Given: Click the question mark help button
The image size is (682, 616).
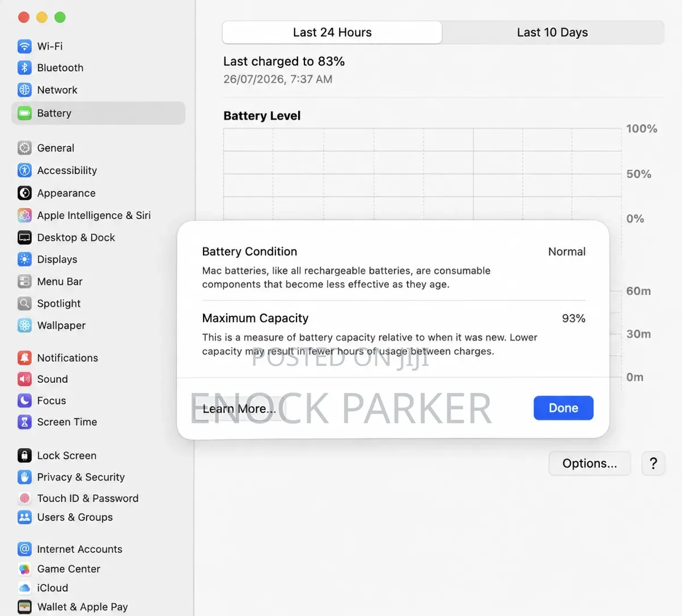Looking at the screenshot, I should pyautogui.click(x=653, y=463).
